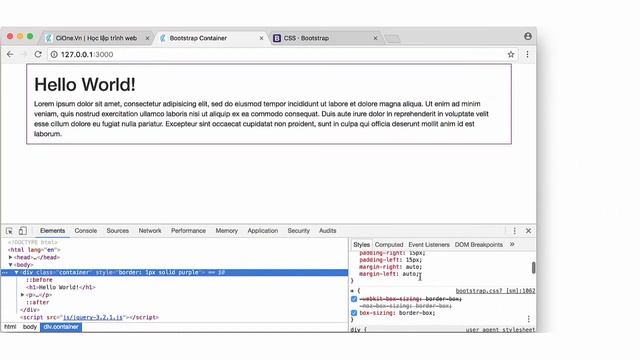View site info icon next to the URL
The width and height of the screenshot is (640, 360).
tap(54, 54)
